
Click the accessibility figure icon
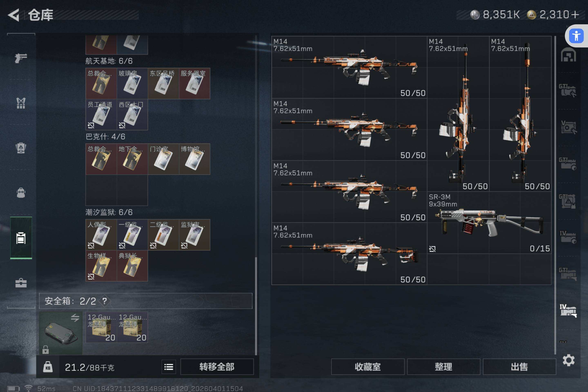coord(576,36)
